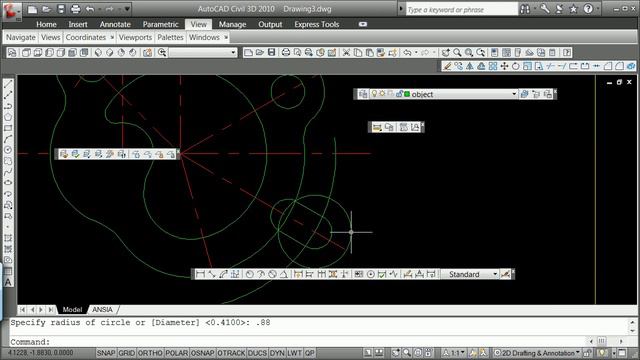
Task: Open Standard dimension style dropdown
Action: [x=495, y=274]
